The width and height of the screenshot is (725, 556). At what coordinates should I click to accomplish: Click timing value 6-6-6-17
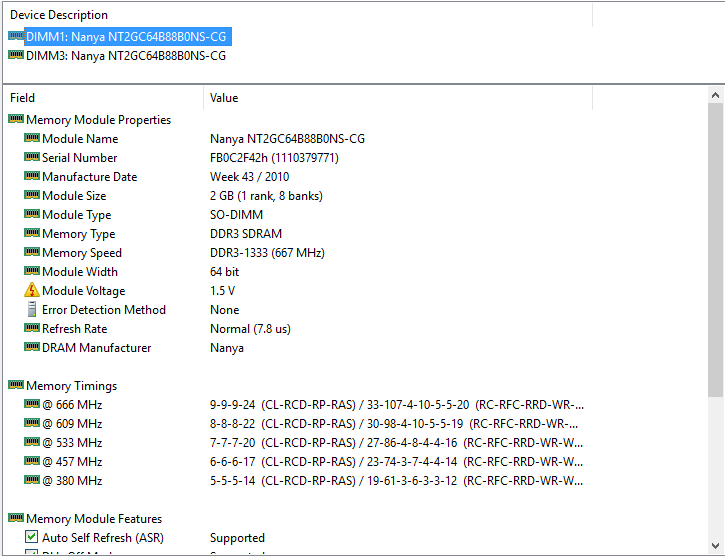(233, 462)
